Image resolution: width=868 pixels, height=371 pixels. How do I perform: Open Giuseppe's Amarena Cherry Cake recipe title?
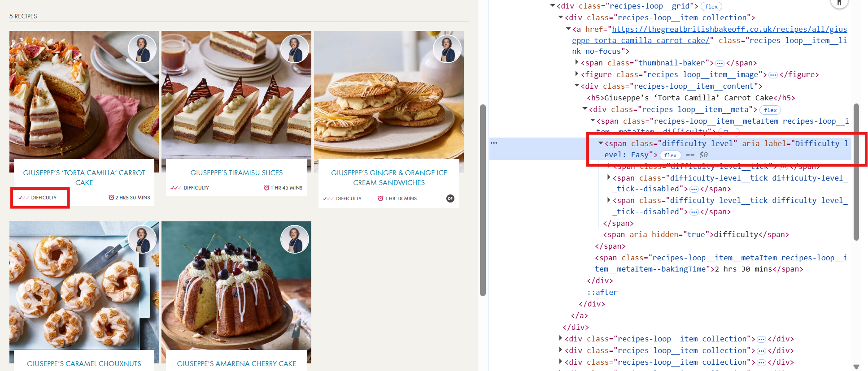click(236, 363)
